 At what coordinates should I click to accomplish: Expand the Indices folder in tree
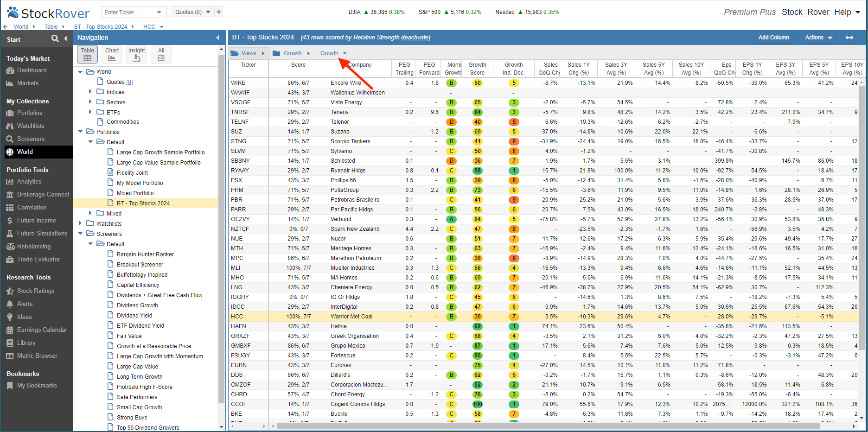pyautogui.click(x=90, y=92)
